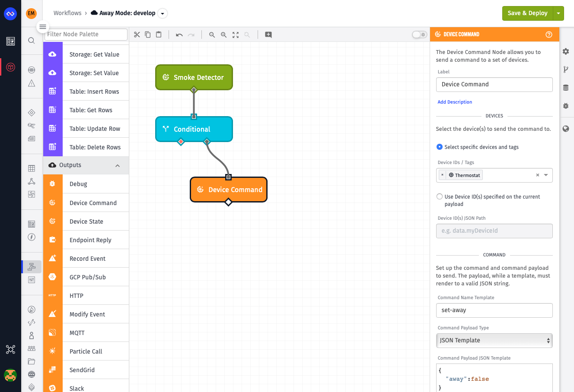Image resolution: width=574 pixels, height=392 pixels.
Task: Open the workflow settings gear tab
Action: tap(566, 51)
